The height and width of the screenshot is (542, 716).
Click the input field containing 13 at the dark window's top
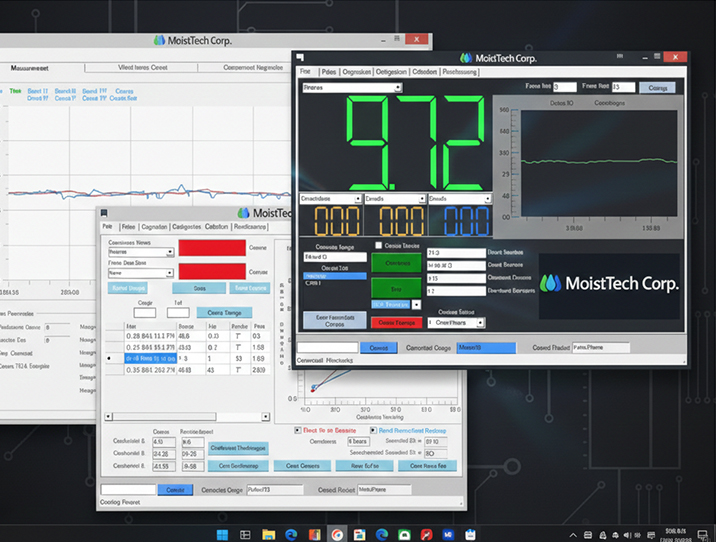(x=623, y=87)
